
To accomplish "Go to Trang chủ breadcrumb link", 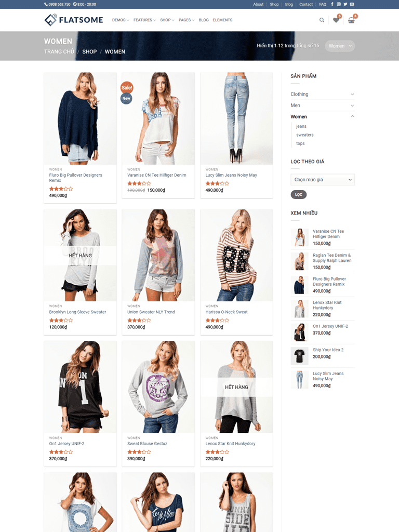I will click(59, 51).
